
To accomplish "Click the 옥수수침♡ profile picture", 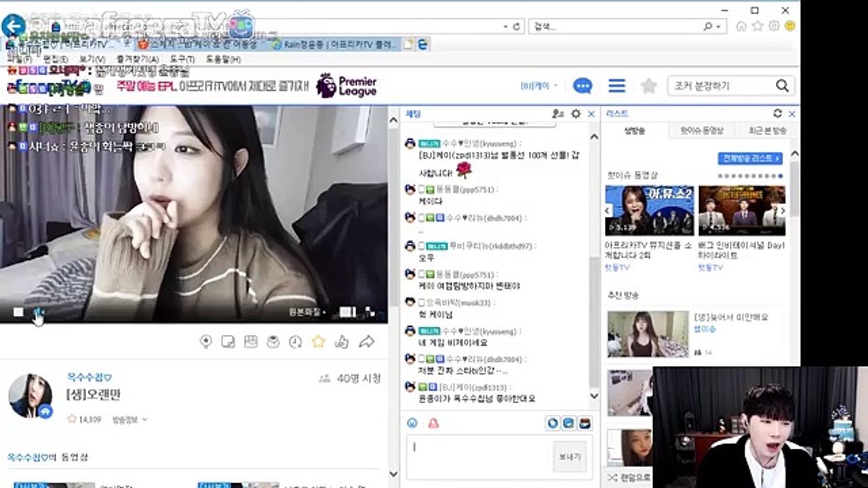I will click(30, 396).
